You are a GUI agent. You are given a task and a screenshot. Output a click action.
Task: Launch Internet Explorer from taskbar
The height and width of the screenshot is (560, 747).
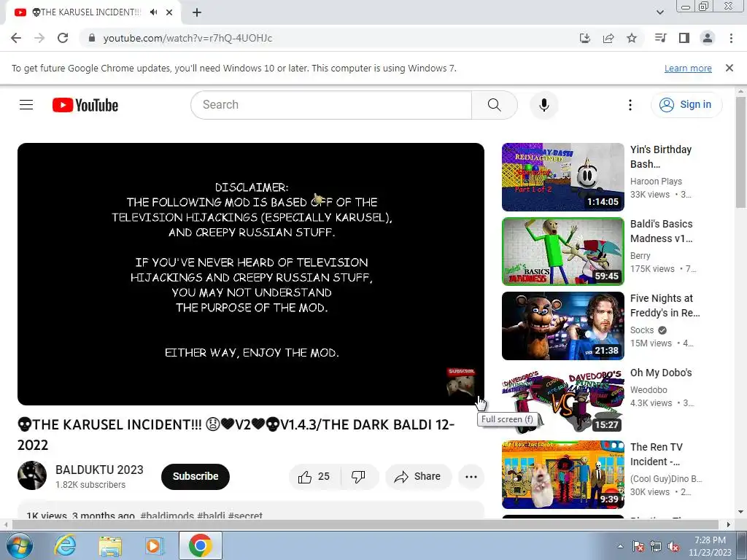pyautogui.click(x=65, y=545)
